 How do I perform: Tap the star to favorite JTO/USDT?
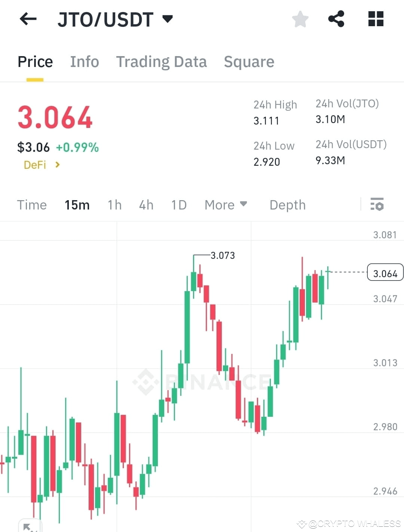(300, 19)
